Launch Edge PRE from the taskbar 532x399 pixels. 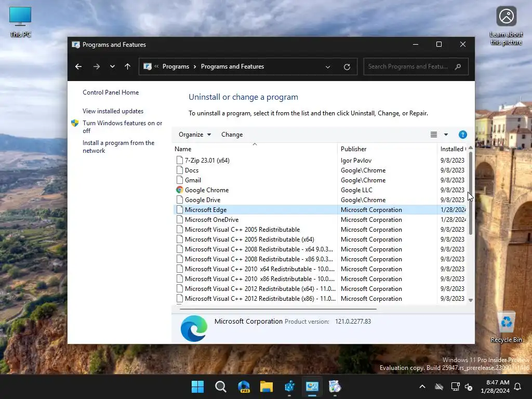point(244,387)
